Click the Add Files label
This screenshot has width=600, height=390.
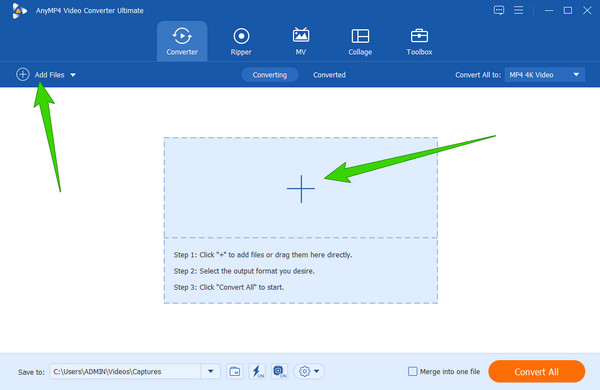(x=49, y=75)
